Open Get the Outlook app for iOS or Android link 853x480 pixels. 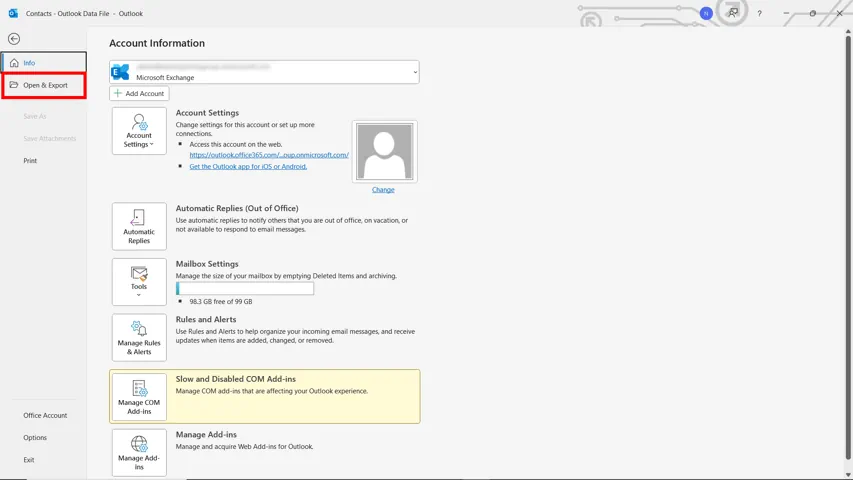tap(248, 167)
